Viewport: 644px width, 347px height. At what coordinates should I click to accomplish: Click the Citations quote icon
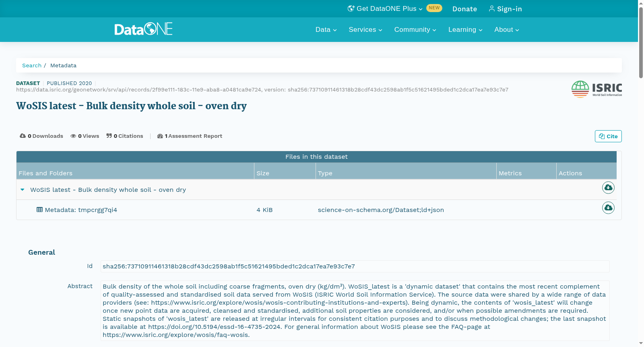click(109, 136)
